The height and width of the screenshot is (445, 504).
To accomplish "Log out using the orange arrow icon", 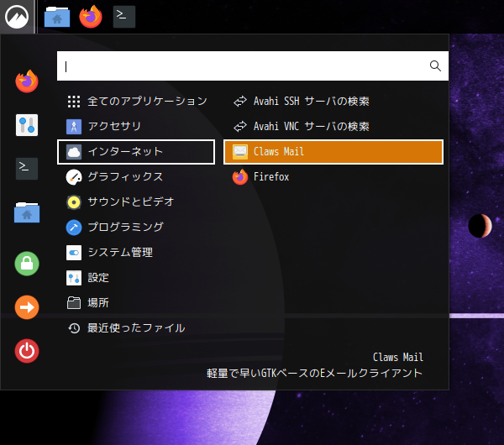I will click(27, 307).
